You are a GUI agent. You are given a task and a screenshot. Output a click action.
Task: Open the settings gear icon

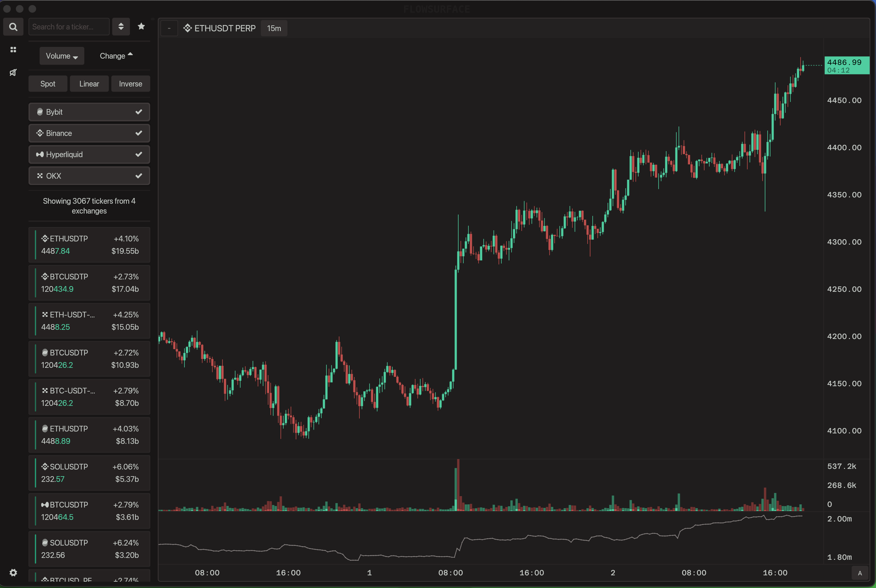[x=13, y=572]
